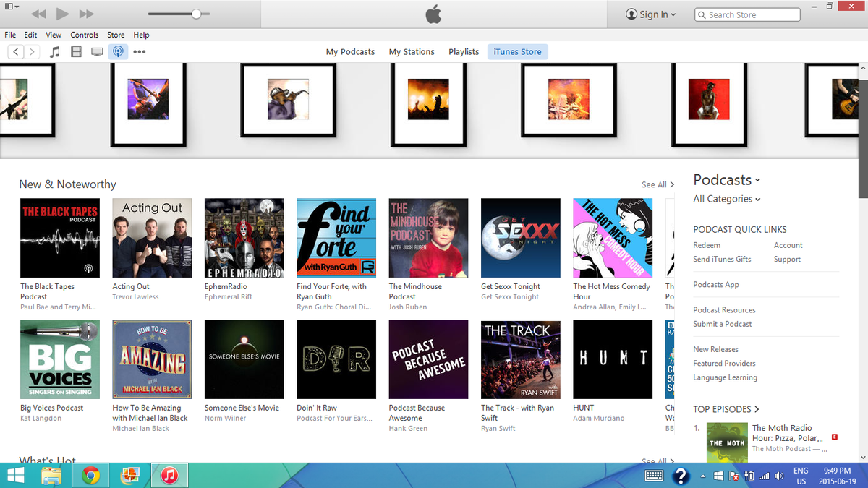Viewport: 868px width, 488px height.
Task: Go back with the left arrow button
Action: pyautogui.click(x=16, y=52)
